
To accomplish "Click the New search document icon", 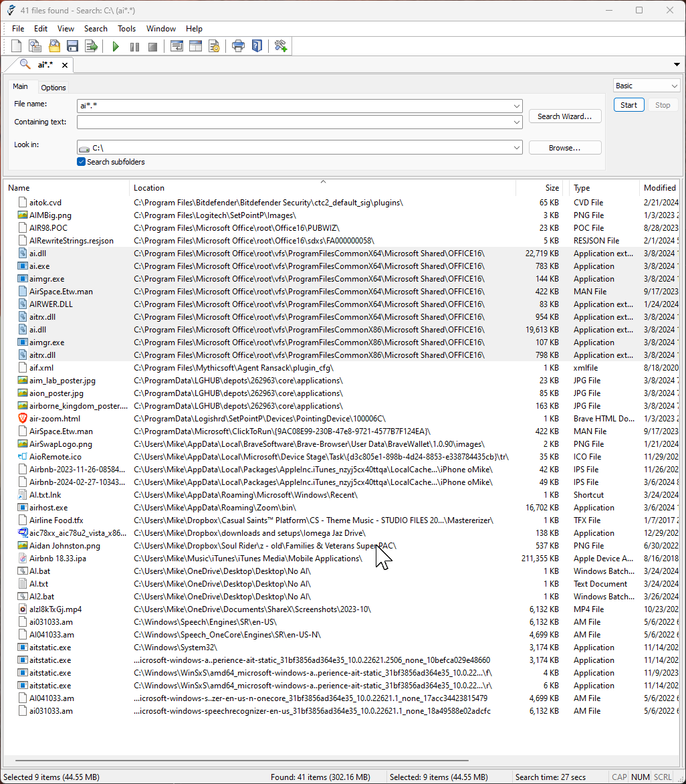I will (x=17, y=46).
